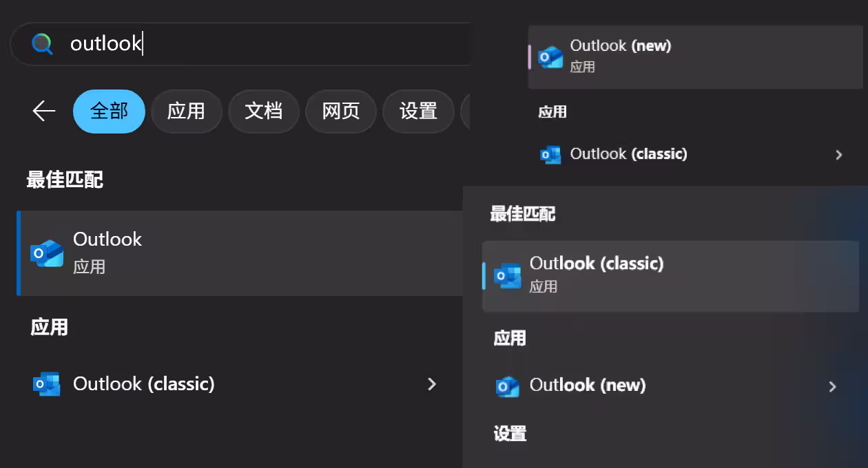Open the plain "Outlook" best match result
The image size is (868, 468).
(x=240, y=253)
